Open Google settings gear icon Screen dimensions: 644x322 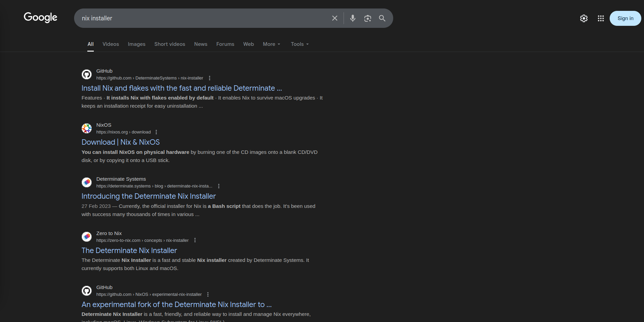(584, 18)
